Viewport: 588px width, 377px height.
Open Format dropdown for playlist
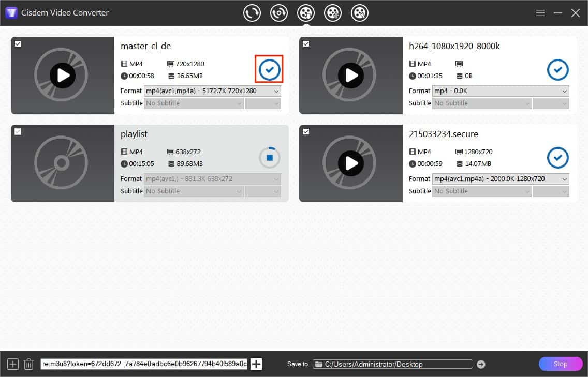[212, 179]
